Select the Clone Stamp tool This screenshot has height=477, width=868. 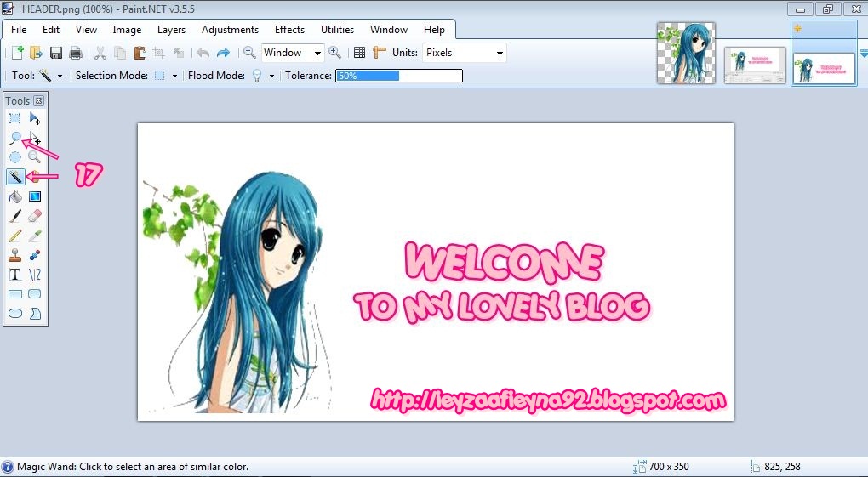click(x=15, y=255)
